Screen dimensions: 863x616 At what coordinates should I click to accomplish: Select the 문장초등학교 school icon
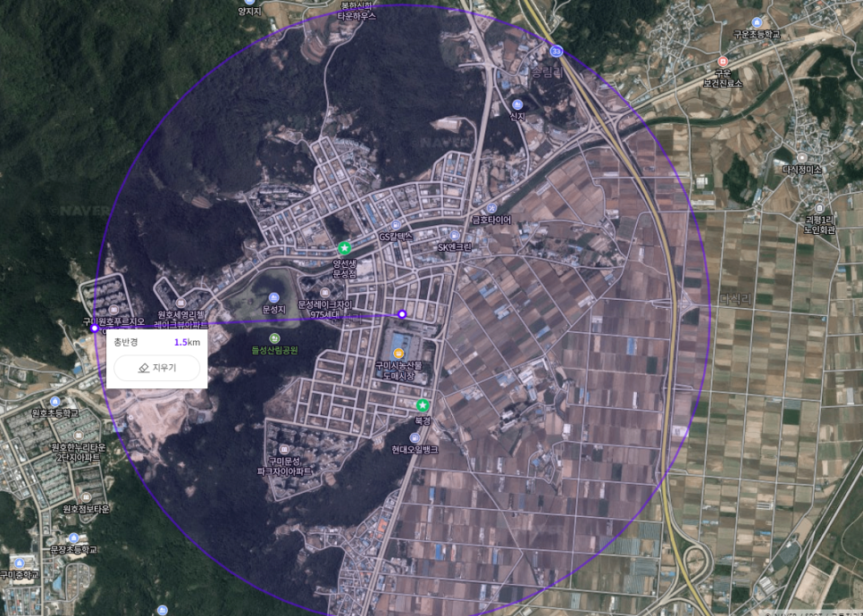click(x=74, y=538)
